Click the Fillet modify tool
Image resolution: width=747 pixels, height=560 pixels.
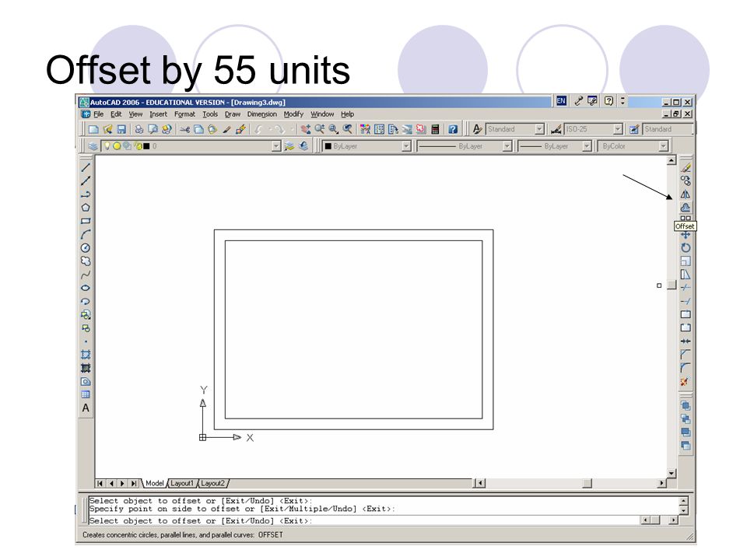[x=686, y=368]
